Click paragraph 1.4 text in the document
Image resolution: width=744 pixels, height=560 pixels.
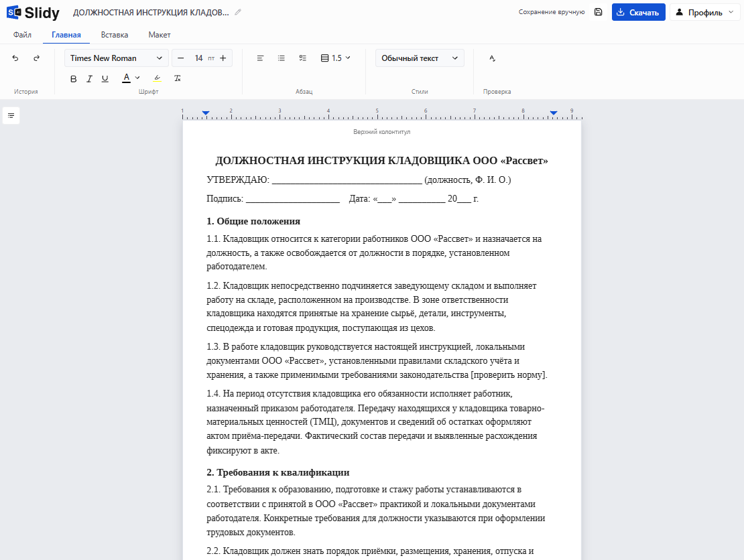coord(375,422)
